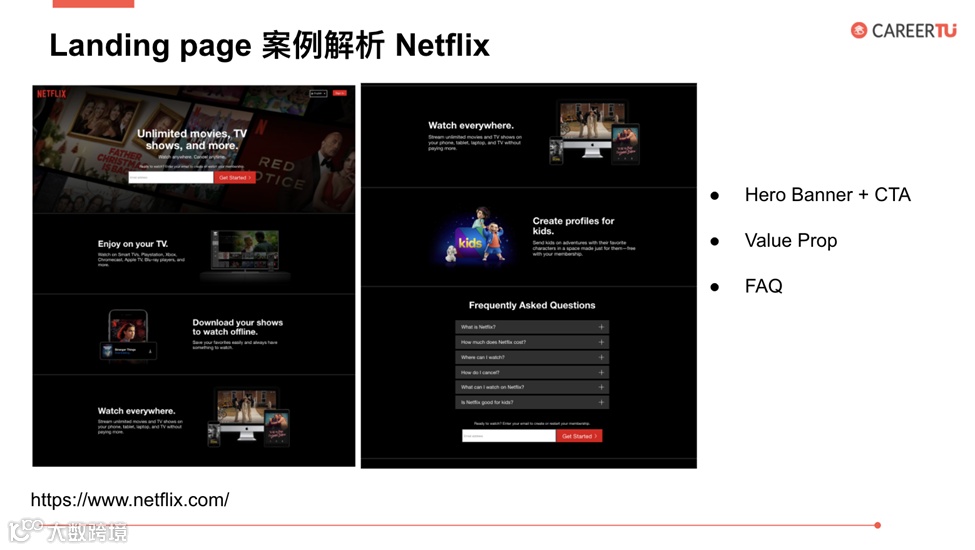Click the phone download image
Viewport: 975px width, 550px height.
coord(129,334)
